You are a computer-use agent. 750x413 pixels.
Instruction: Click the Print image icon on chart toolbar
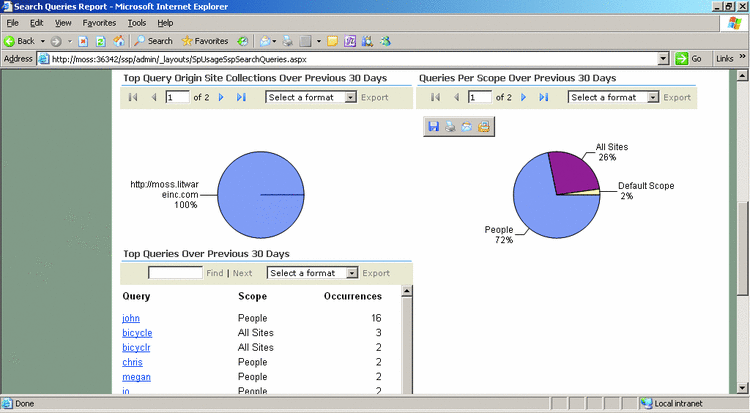450,126
